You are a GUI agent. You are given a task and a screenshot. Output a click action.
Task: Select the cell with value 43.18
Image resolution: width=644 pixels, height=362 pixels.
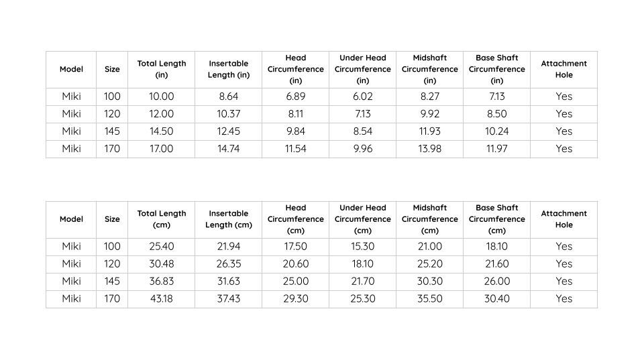162,299
